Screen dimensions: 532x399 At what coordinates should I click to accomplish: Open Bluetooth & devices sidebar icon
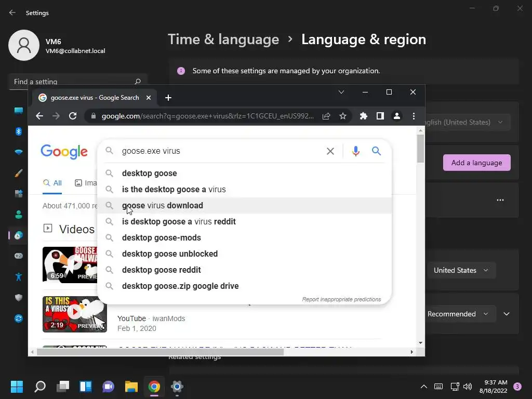(x=19, y=131)
